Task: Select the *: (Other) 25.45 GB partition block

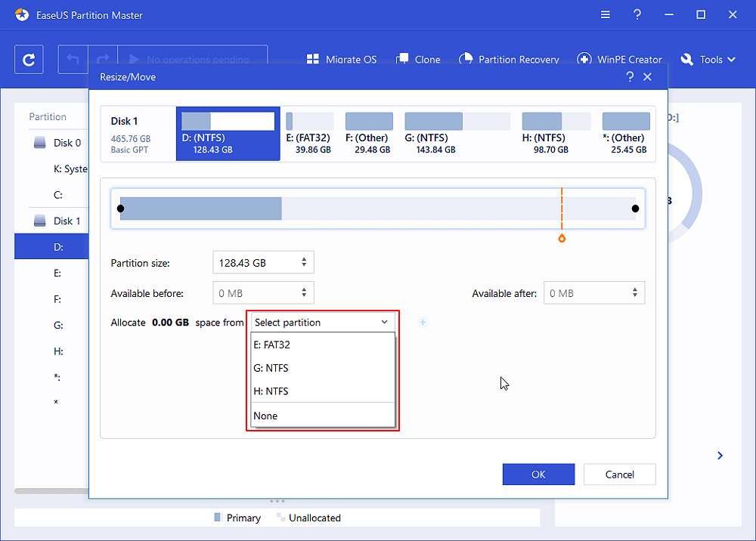Action: coord(626,134)
